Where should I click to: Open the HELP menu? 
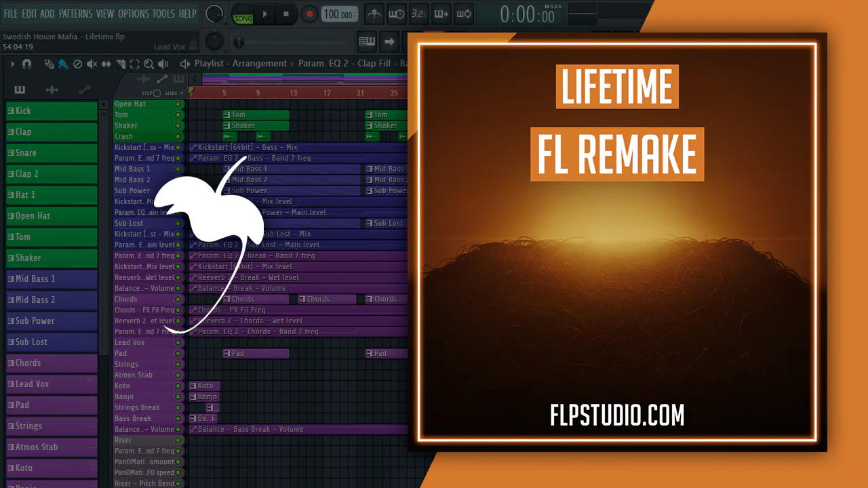(x=188, y=14)
